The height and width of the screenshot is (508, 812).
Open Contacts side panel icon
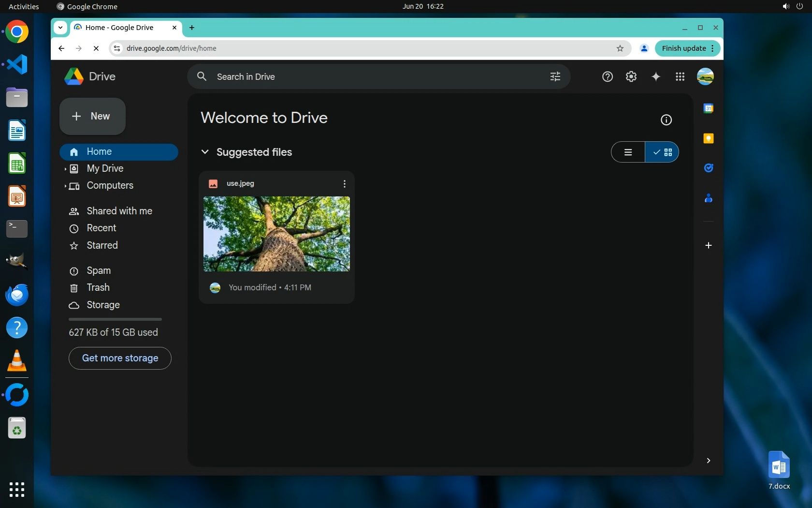(708, 198)
